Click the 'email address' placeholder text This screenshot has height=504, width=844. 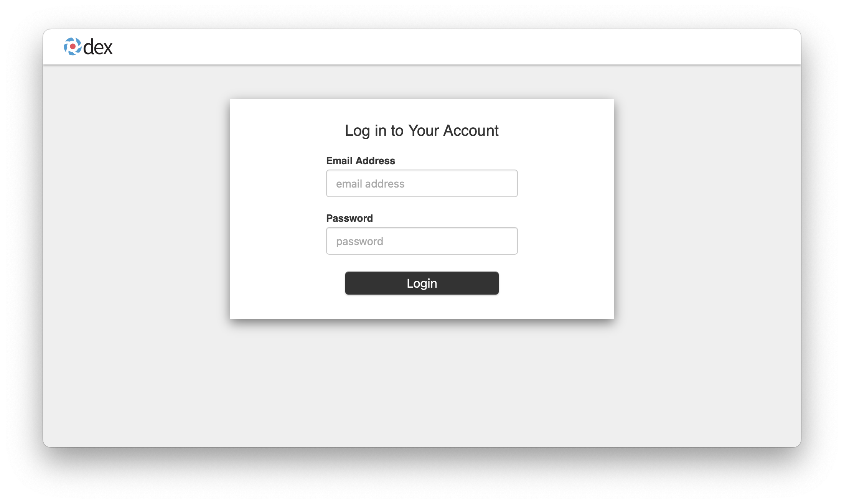(370, 184)
